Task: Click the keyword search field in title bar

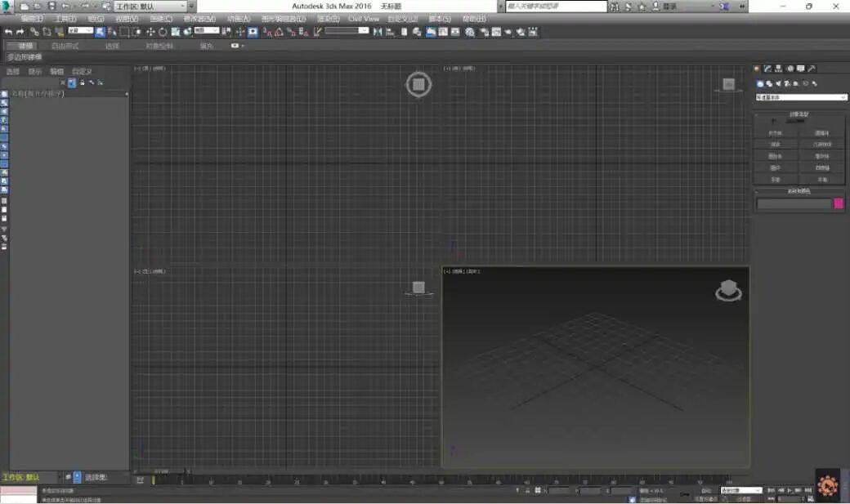Action: pyautogui.click(x=557, y=7)
